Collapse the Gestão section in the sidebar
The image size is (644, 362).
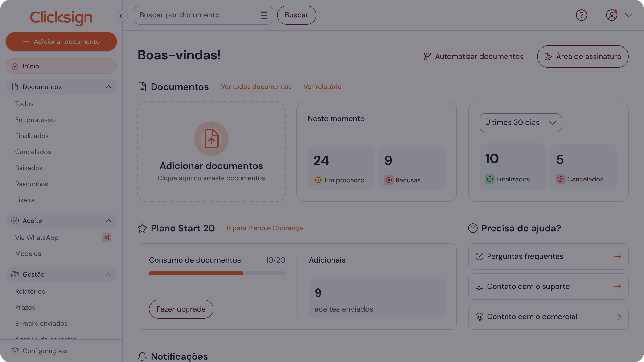[x=108, y=274]
